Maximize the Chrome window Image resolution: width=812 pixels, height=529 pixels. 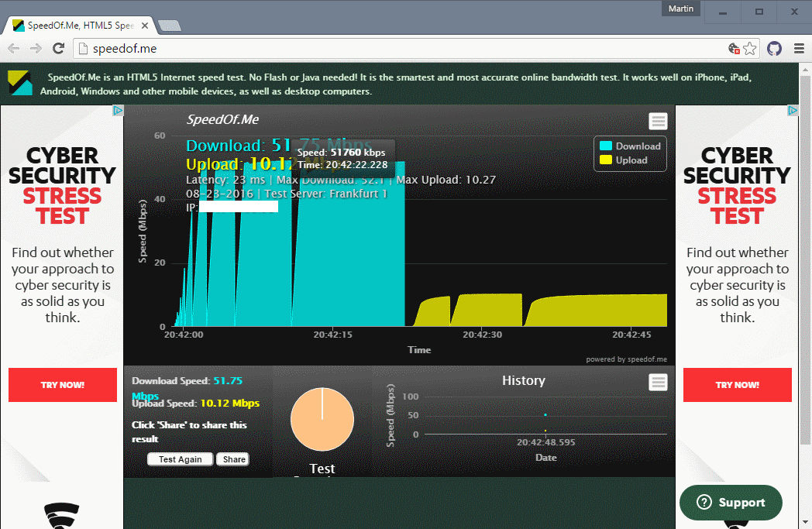[x=759, y=12]
